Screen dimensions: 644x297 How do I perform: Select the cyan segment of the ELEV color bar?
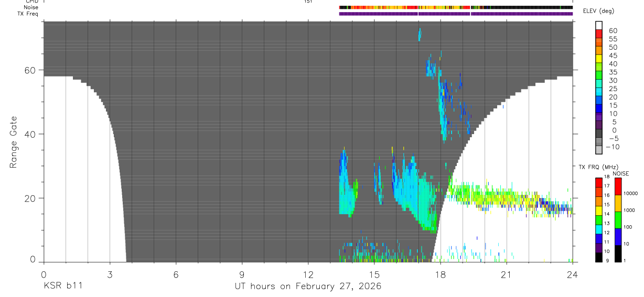pyautogui.click(x=599, y=92)
